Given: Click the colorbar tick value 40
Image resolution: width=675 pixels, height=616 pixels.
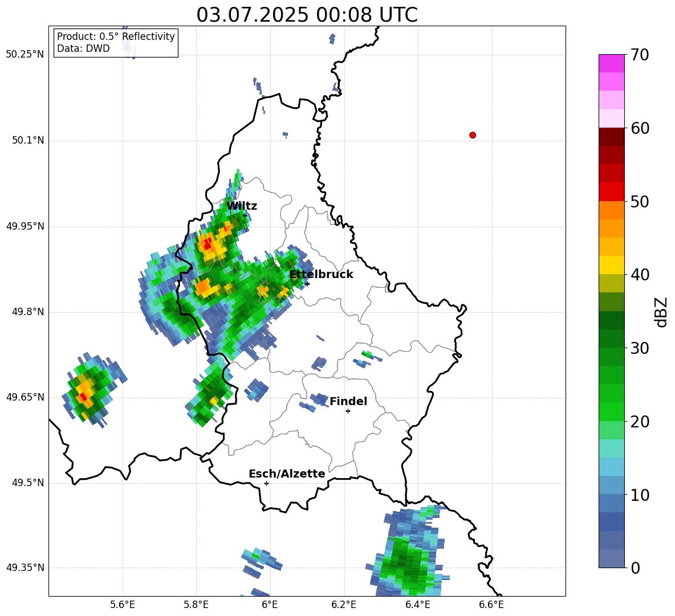Looking at the screenshot, I should pos(640,275).
